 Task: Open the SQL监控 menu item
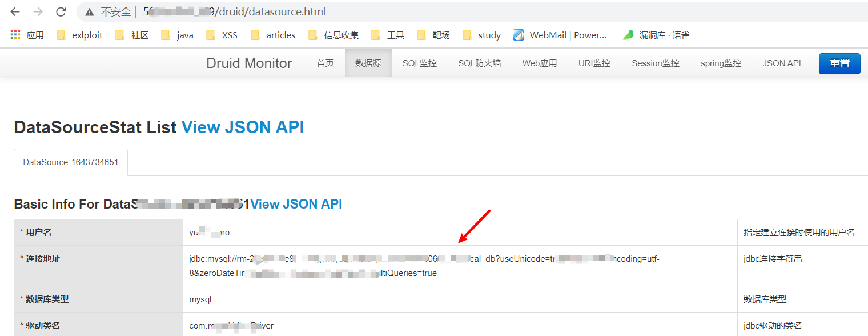tap(420, 63)
